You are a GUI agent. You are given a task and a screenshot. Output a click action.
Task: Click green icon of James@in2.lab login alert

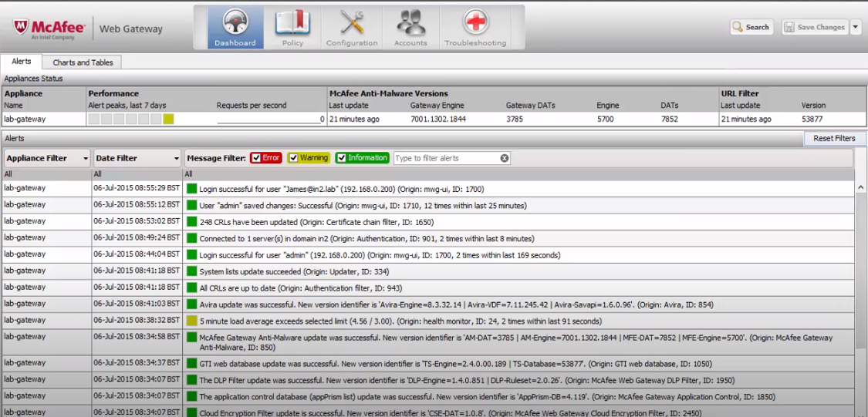[191, 189]
